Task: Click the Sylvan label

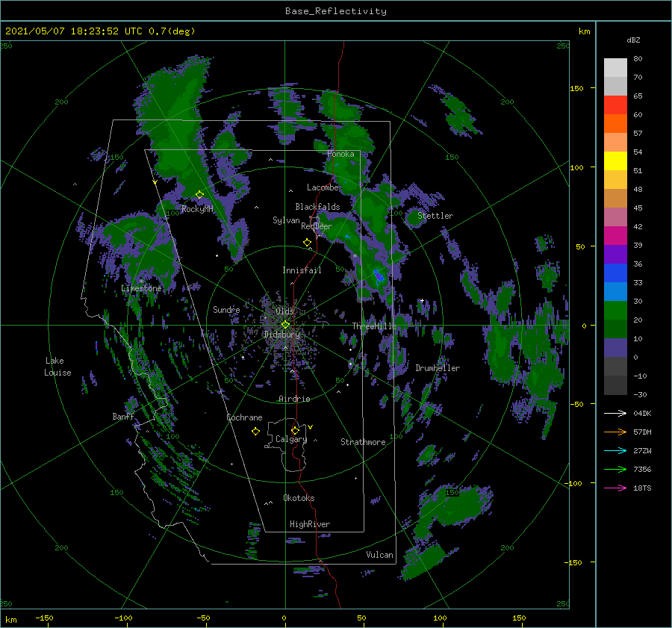Action: (x=286, y=220)
